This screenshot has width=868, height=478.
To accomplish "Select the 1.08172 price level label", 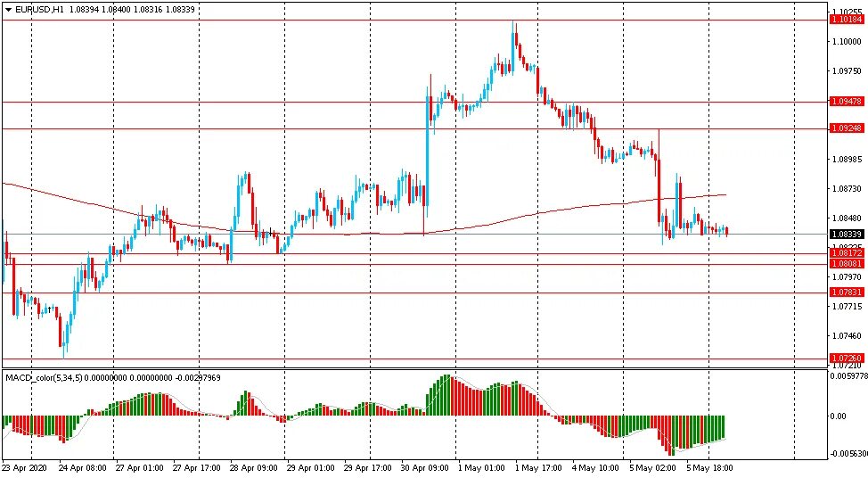I will tap(847, 253).
